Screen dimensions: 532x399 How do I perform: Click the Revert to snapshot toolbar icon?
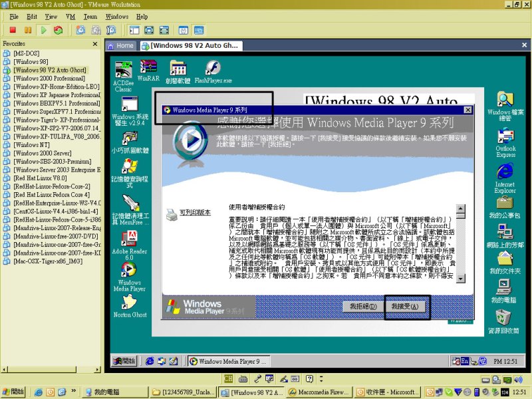(96, 30)
